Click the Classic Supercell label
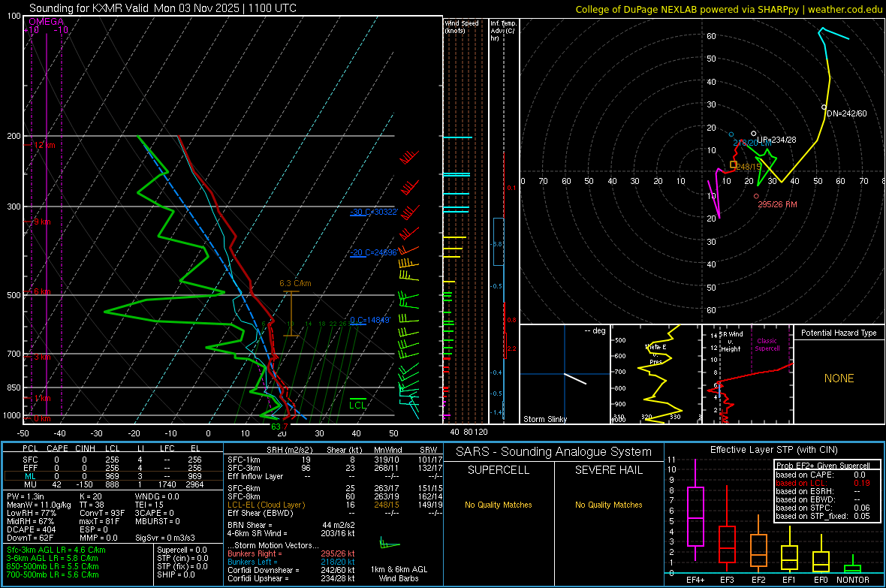Viewport: 886px width, 588px height. pyautogui.click(x=767, y=345)
